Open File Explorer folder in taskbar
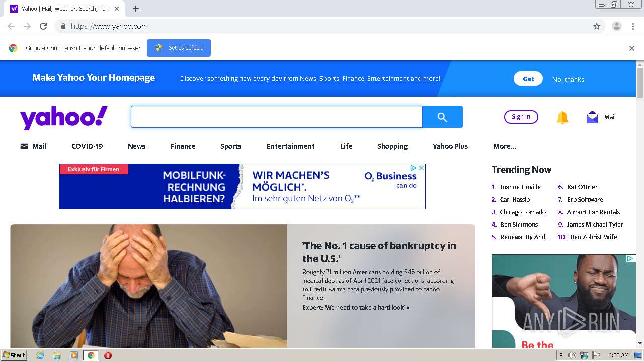This screenshot has height=362, width=644. click(x=57, y=355)
